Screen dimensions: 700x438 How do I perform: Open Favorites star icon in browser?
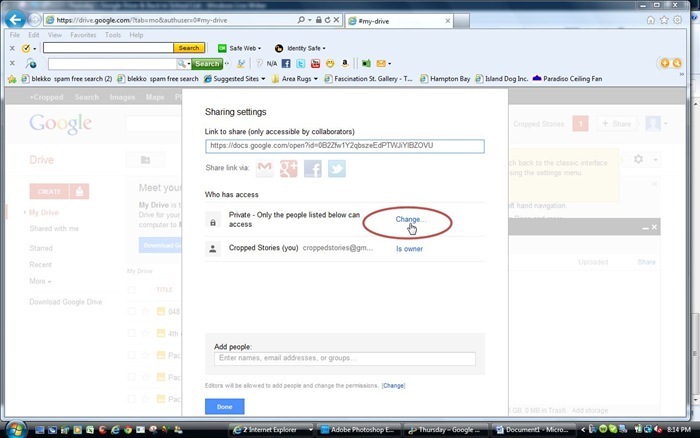pos(664,20)
